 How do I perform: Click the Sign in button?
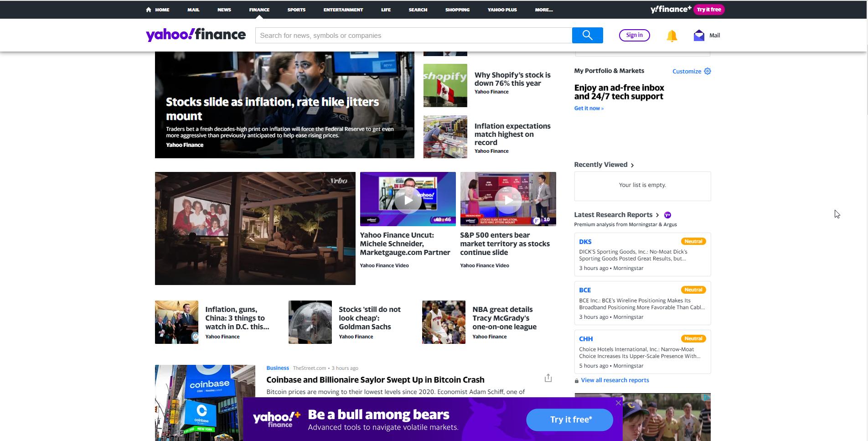click(x=634, y=35)
